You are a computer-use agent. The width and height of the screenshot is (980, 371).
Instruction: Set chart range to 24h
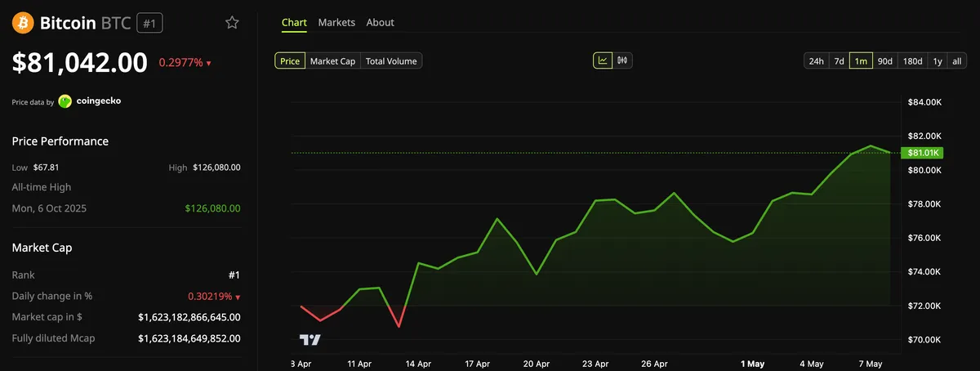(x=816, y=60)
